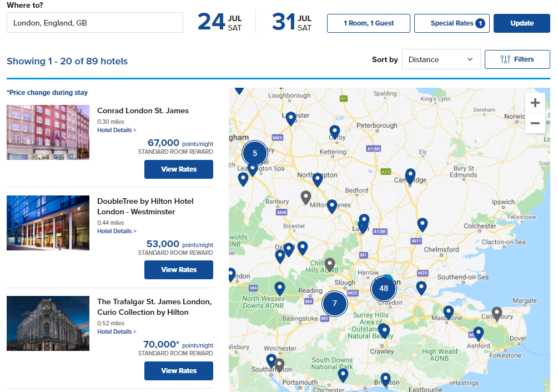The width and height of the screenshot is (558, 392).
Task: Open Hotel Details for The Trafalgar St. James
Action: coord(117,331)
